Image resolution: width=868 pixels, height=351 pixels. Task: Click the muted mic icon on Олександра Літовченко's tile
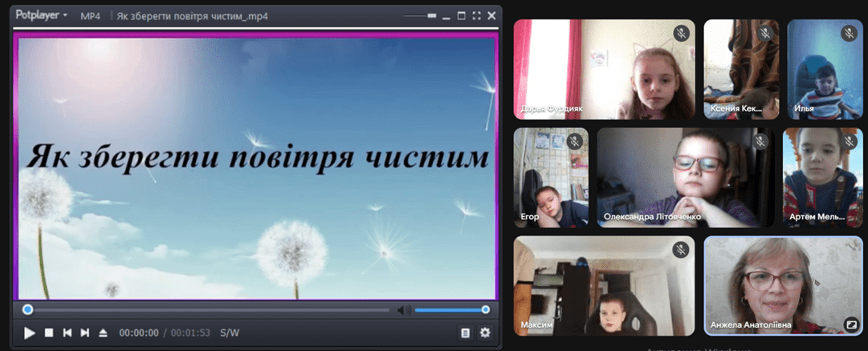[x=760, y=141]
